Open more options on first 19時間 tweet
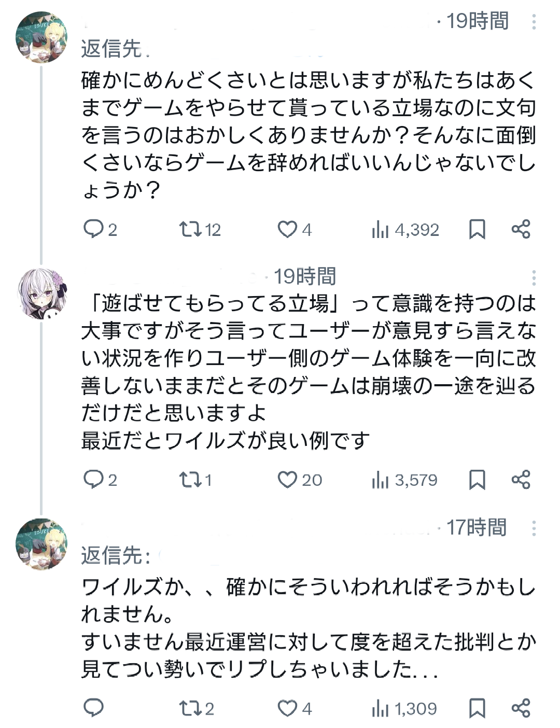The image size is (560, 728). click(534, 22)
